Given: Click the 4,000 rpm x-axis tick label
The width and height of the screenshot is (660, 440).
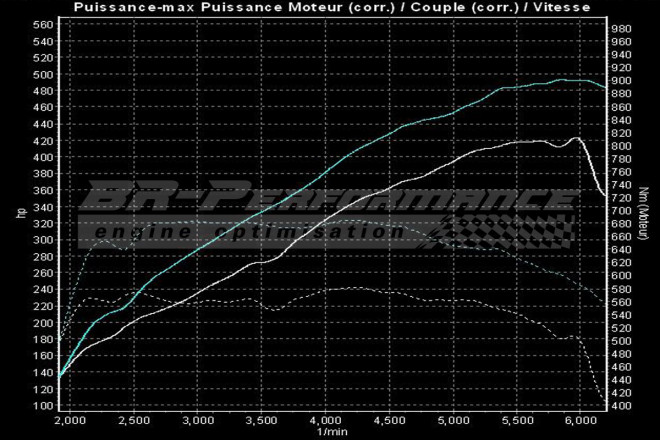Looking at the screenshot, I should [326, 420].
